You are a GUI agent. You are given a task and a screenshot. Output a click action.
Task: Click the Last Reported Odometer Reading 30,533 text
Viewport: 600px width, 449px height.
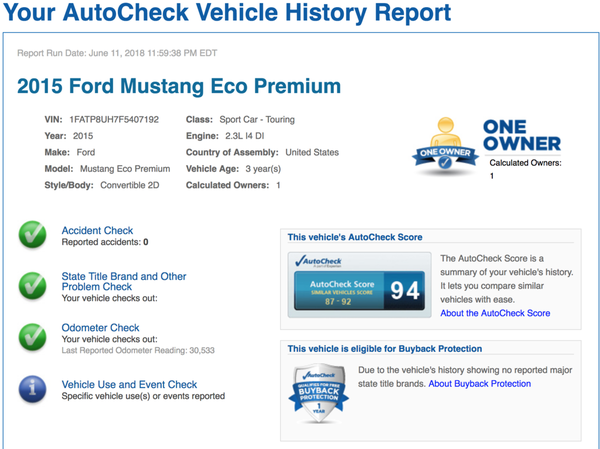click(x=138, y=350)
